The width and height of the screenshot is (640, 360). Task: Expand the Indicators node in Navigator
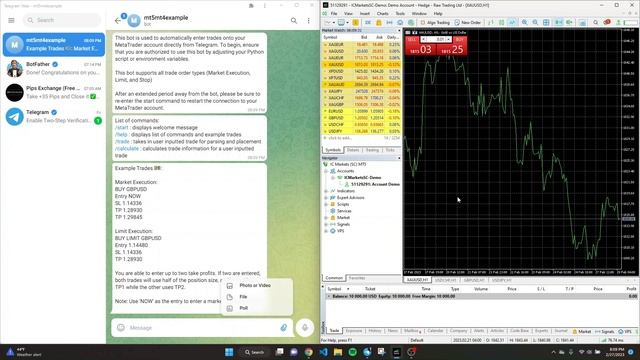click(326, 191)
